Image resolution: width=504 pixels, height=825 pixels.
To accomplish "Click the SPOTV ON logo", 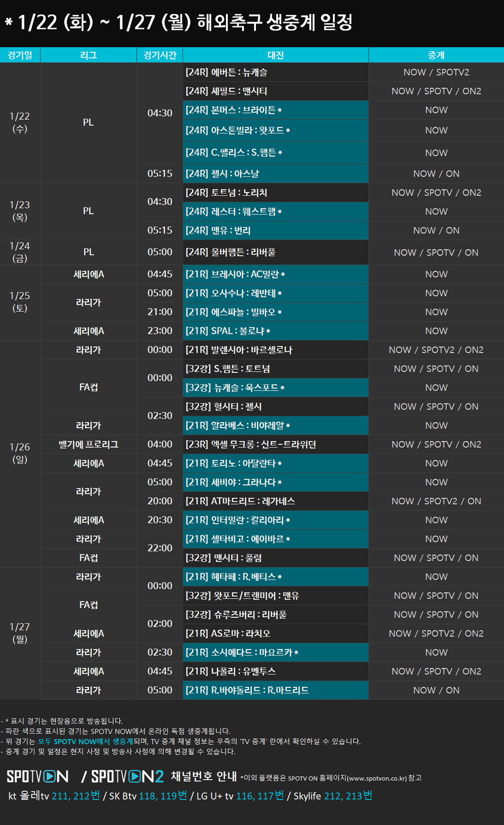I will click(38, 777).
